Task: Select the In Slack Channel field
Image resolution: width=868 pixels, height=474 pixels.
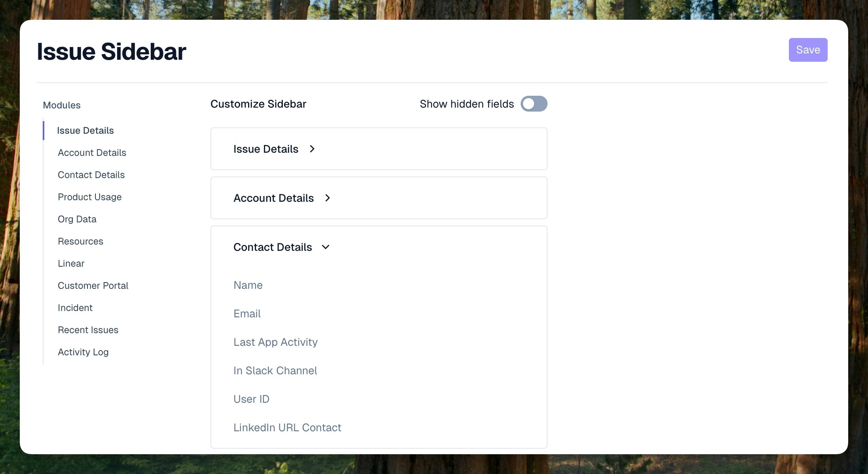Action: click(x=275, y=371)
